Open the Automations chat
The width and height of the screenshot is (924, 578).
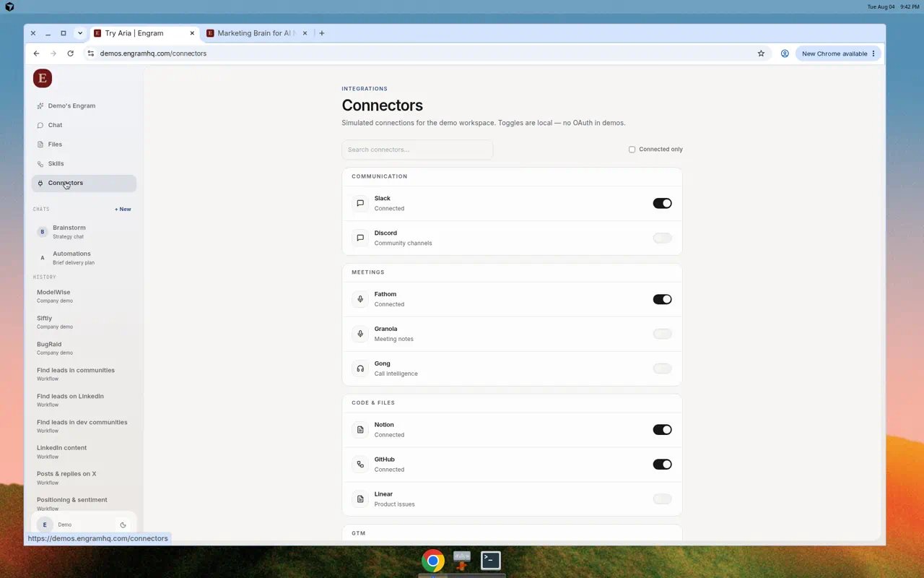(x=84, y=258)
